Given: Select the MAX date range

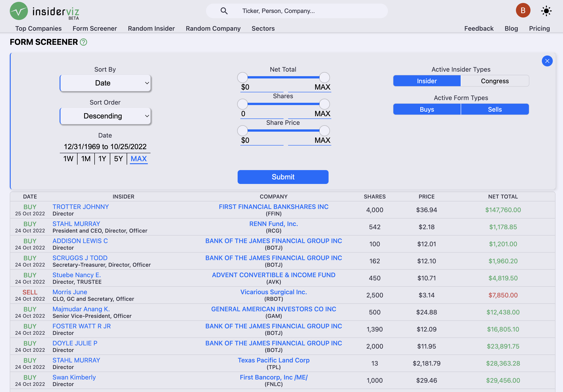Looking at the screenshot, I should tap(138, 159).
